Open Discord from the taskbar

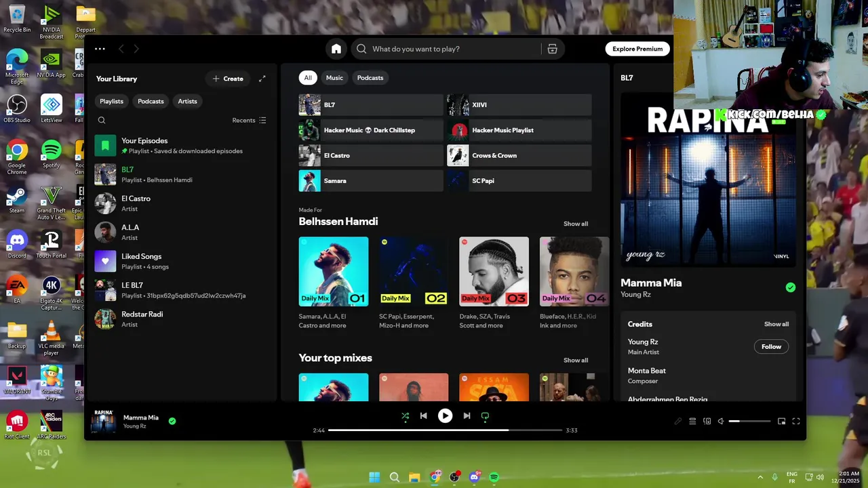tap(474, 477)
